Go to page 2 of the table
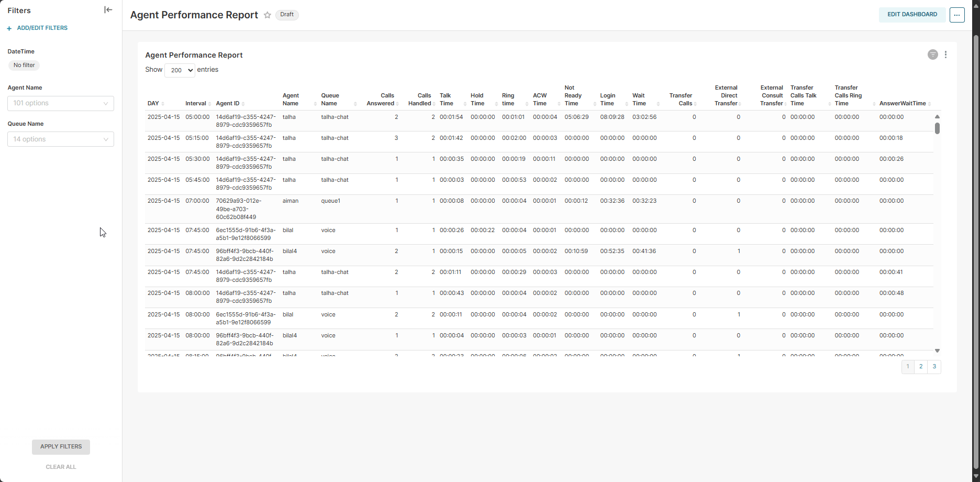The width and height of the screenshot is (980, 482). pyautogui.click(x=921, y=367)
